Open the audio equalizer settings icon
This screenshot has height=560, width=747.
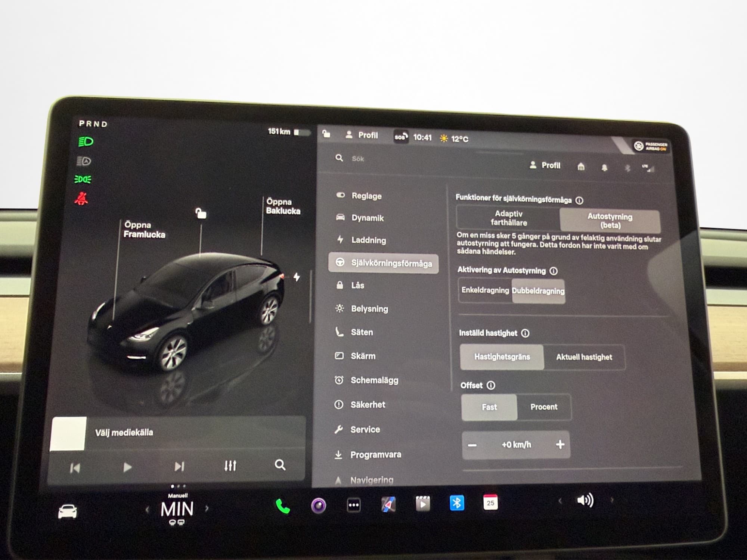(x=230, y=466)
